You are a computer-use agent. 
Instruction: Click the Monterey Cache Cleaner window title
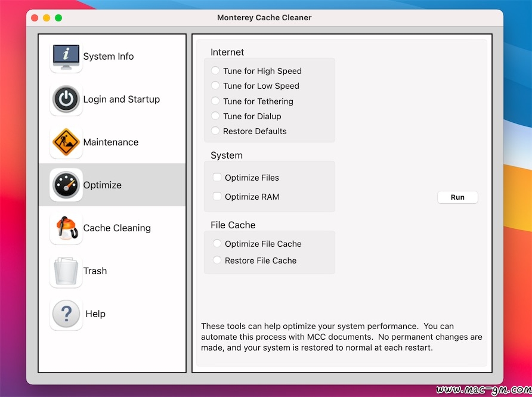point(264,18)
